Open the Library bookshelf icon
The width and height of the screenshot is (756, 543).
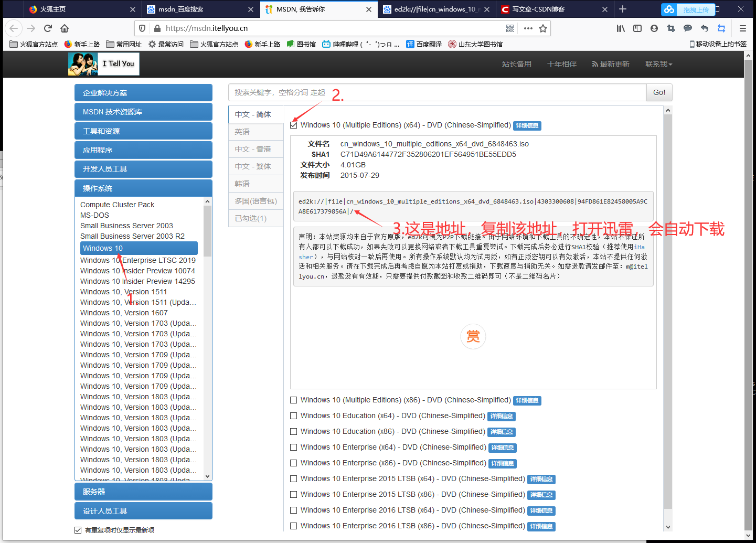(x=621, y=28)
